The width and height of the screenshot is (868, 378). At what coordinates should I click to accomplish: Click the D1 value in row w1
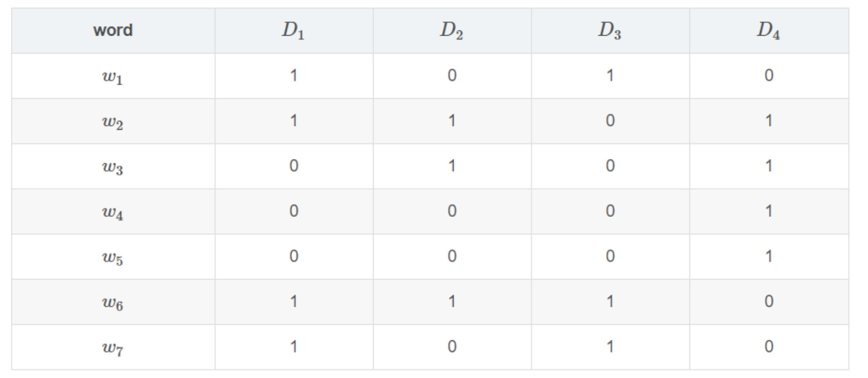coord(294,76)
